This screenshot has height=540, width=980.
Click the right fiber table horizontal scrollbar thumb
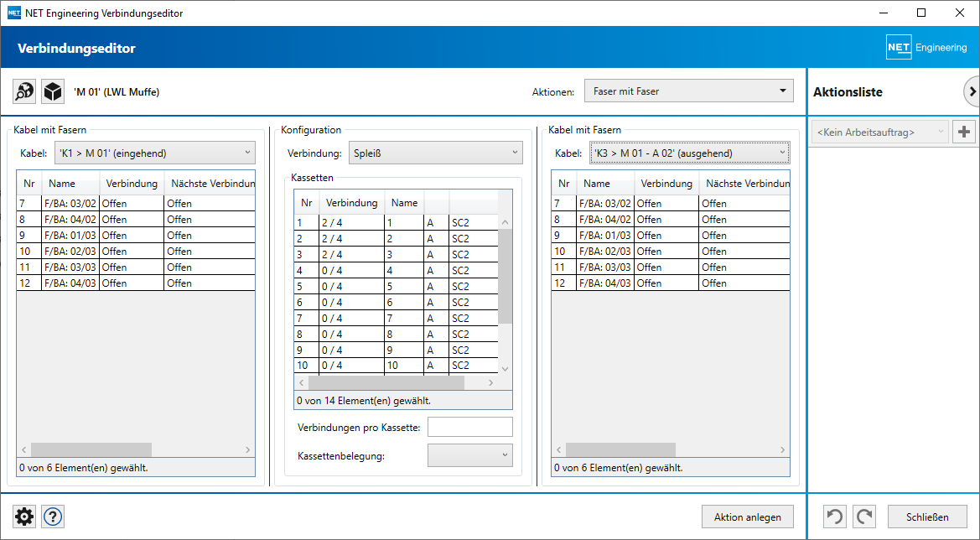click(x=620, y=449)
